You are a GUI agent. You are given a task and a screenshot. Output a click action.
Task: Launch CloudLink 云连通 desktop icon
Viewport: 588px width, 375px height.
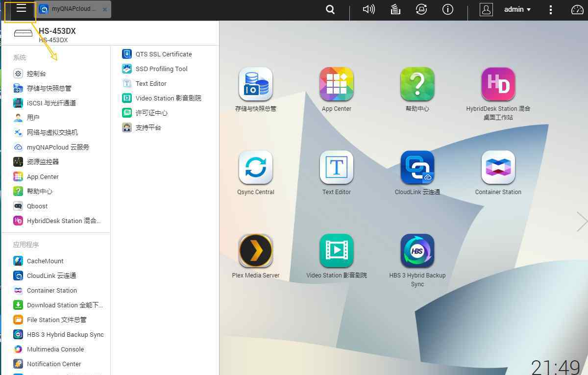(417, 168)
